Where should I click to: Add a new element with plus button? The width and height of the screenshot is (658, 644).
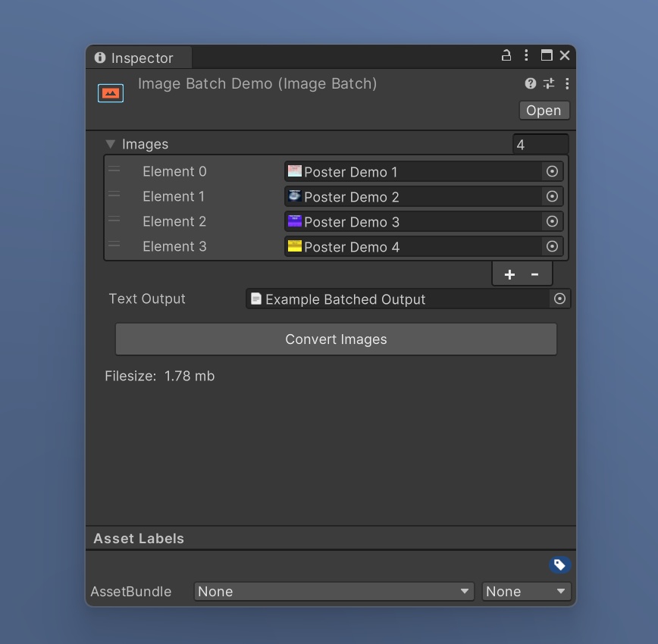pos(509,274)
